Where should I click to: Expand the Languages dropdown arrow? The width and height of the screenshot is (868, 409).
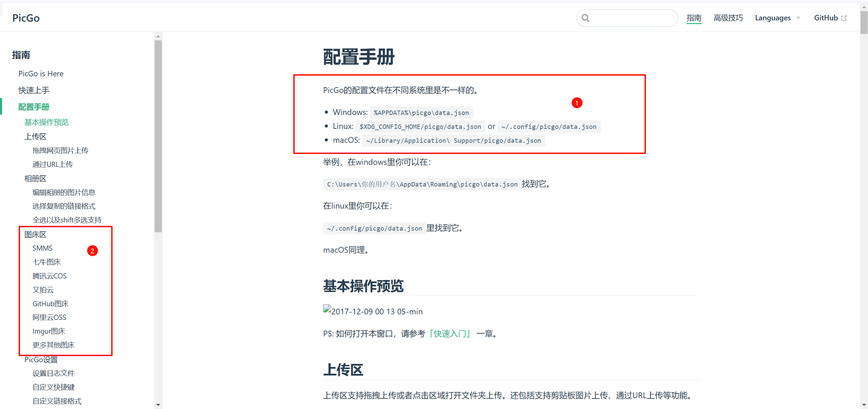point(798,18)
